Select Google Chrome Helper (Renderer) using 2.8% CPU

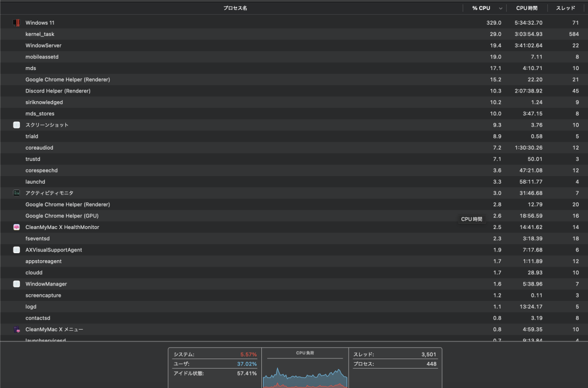point(68,204)
